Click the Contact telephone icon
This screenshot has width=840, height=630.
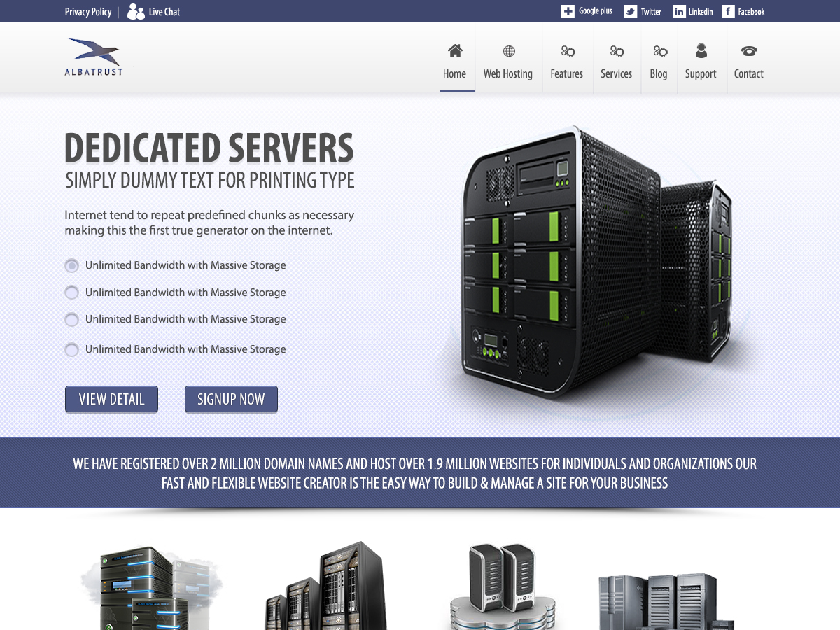click(x=749, y=51)
